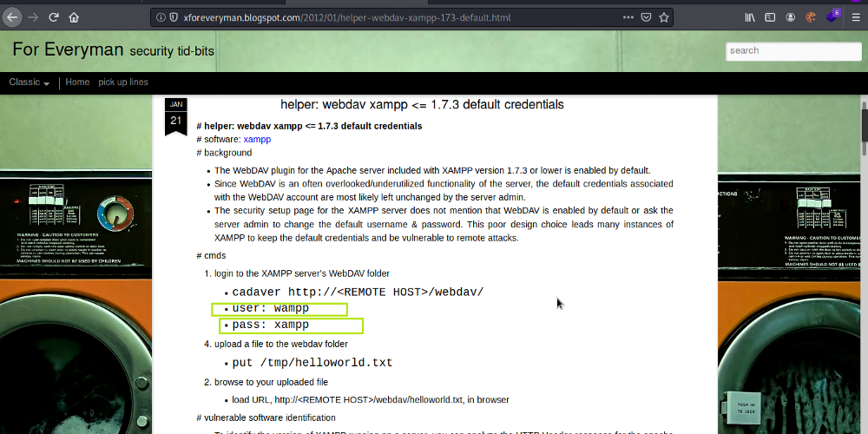This screenshot has width=868, height=434.
Task: Reload the current page
Action: [54, 17]
